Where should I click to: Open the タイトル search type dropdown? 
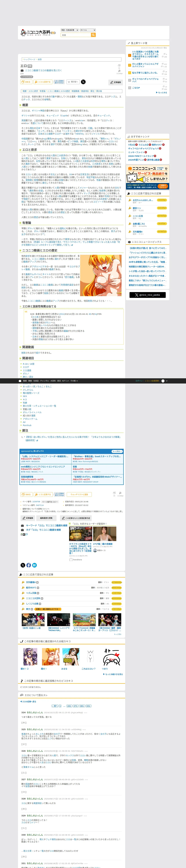point(88,30)
